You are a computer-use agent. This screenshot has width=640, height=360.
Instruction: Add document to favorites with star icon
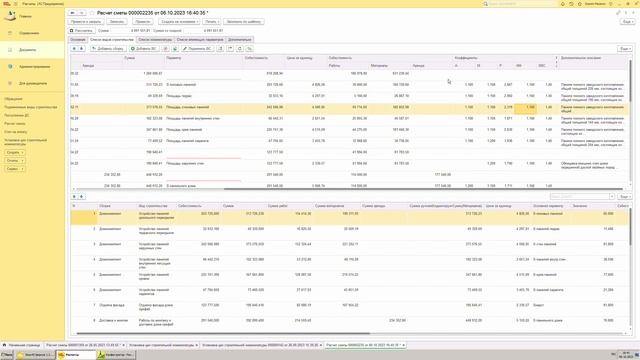[x=92, y=13]
